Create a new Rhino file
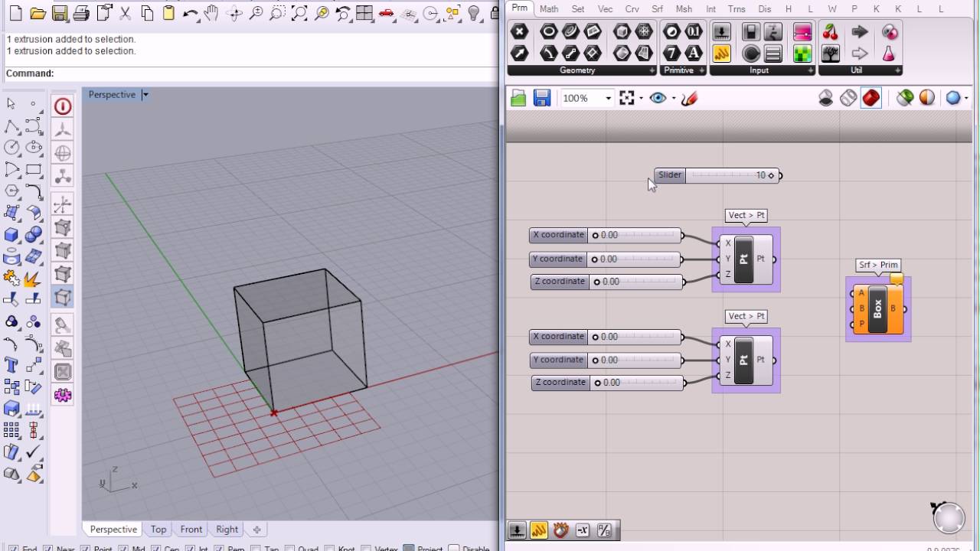 [15, 13]
